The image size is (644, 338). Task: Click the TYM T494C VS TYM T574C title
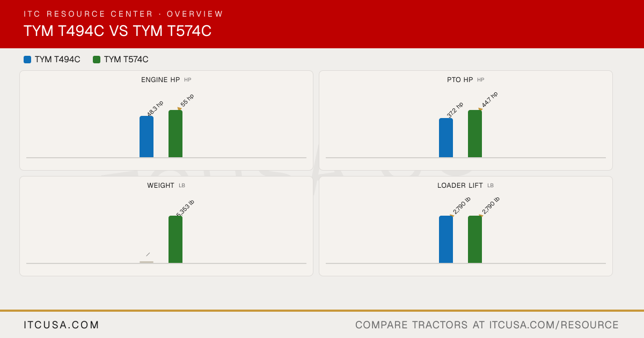coord(118,31)
